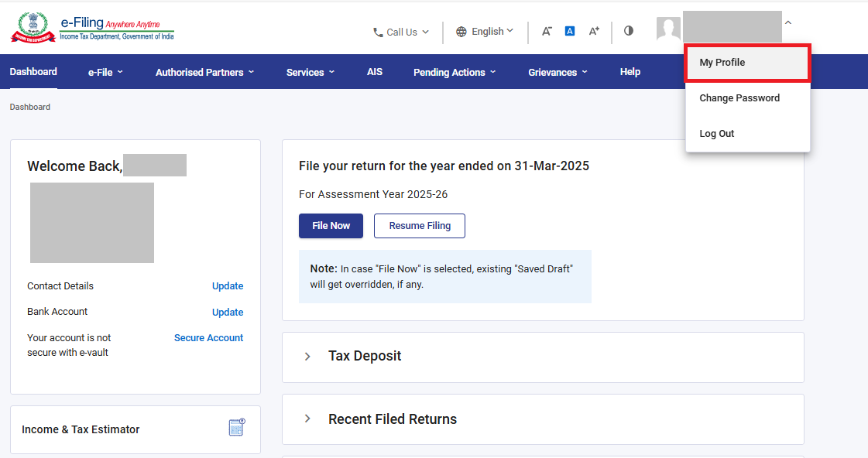Choose Log Out from the dropdown

pyautogui.click(x=716, y=134)
